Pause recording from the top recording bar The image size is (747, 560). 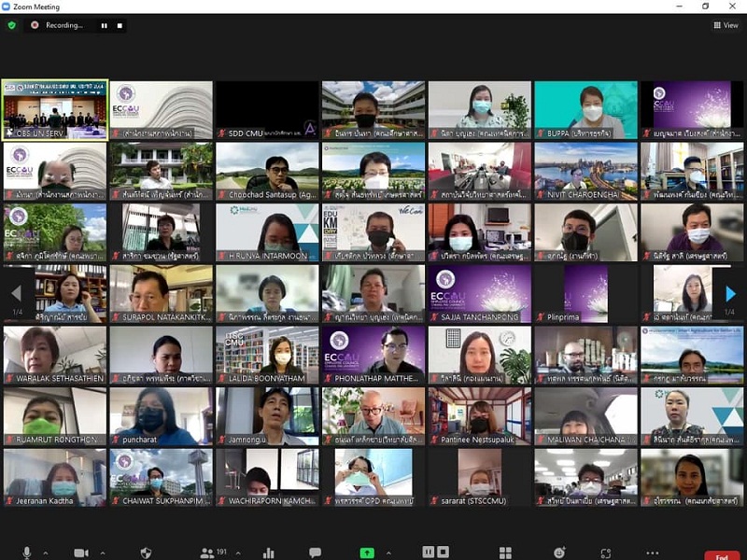click(104, 25)
